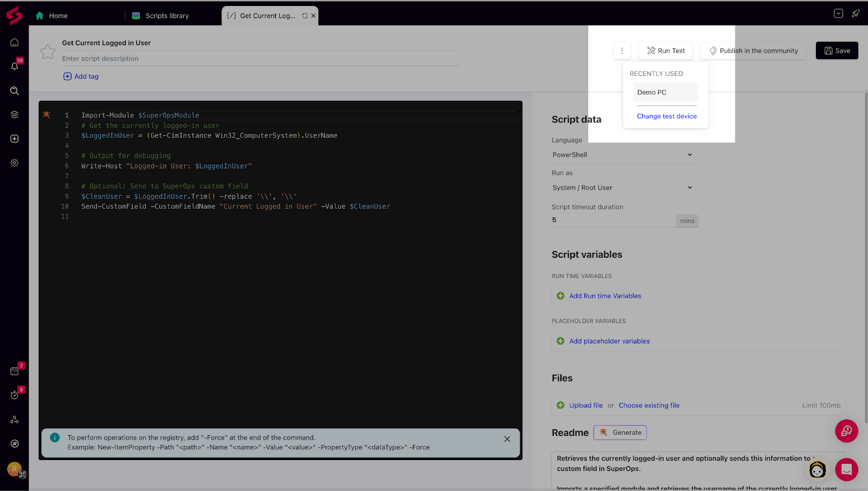Edit the script timeout duration field

pyautogui.click(x=614, y=220)
